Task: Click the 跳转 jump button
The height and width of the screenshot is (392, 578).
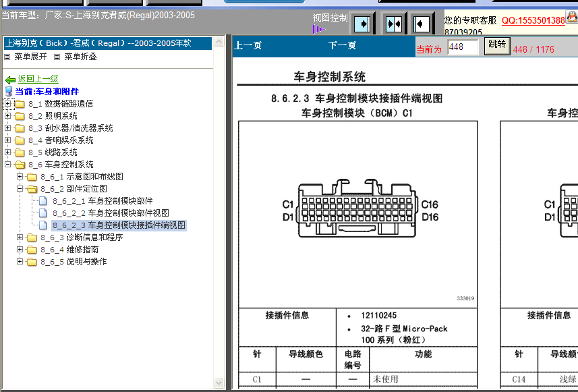Action: [x=497, y=46]
